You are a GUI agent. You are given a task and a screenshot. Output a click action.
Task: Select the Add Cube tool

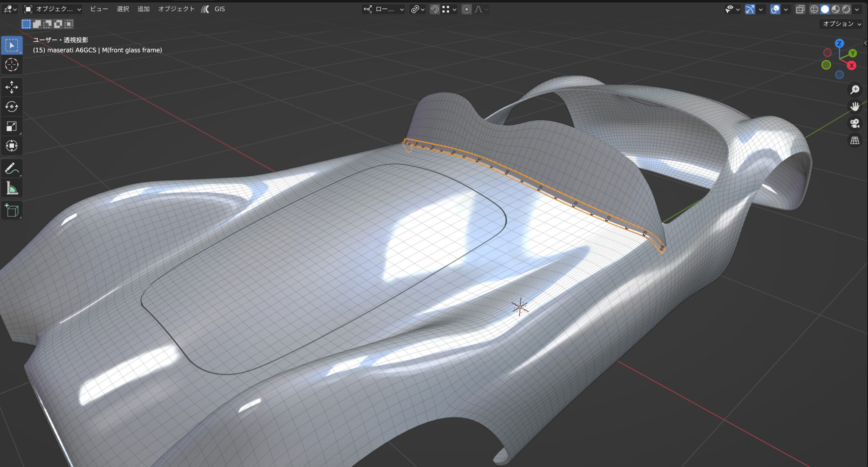(12, 211)
